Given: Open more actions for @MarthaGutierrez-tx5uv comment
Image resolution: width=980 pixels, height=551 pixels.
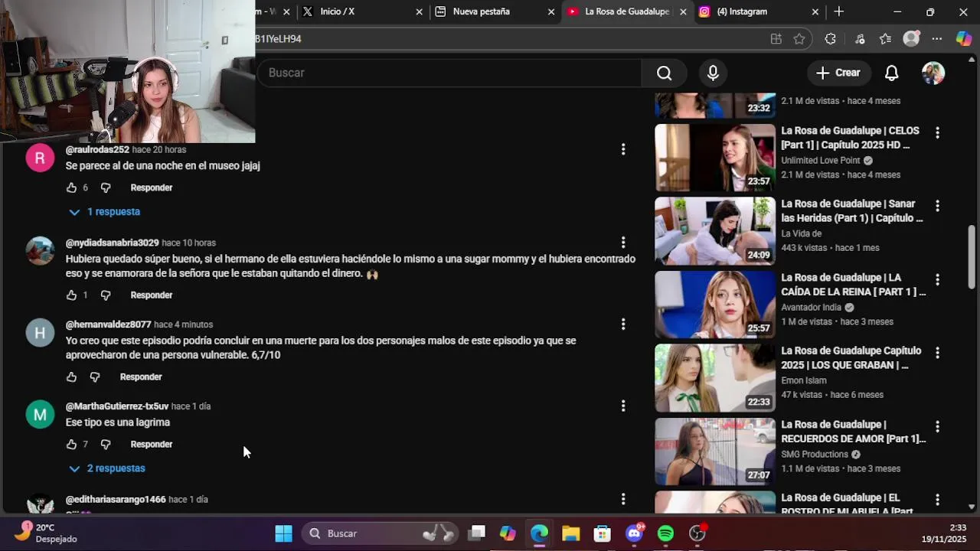Looking at the screenshot, I should click(x=623, y=406).
